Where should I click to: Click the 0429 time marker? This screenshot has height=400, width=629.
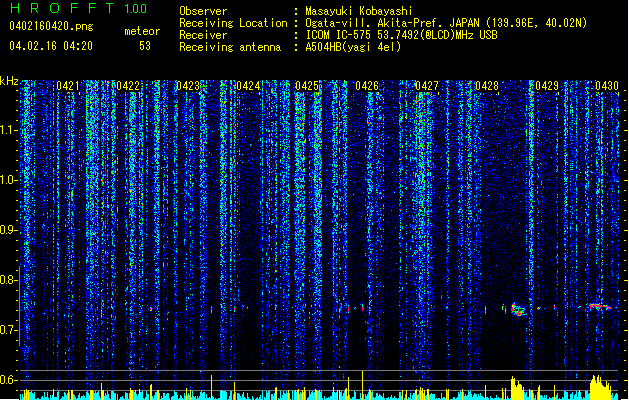(x=547, y=86)
